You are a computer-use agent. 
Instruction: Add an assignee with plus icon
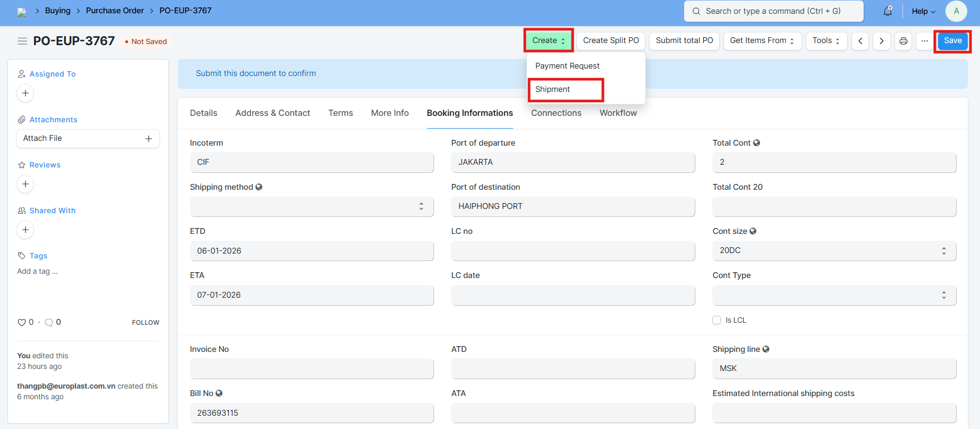25,93
